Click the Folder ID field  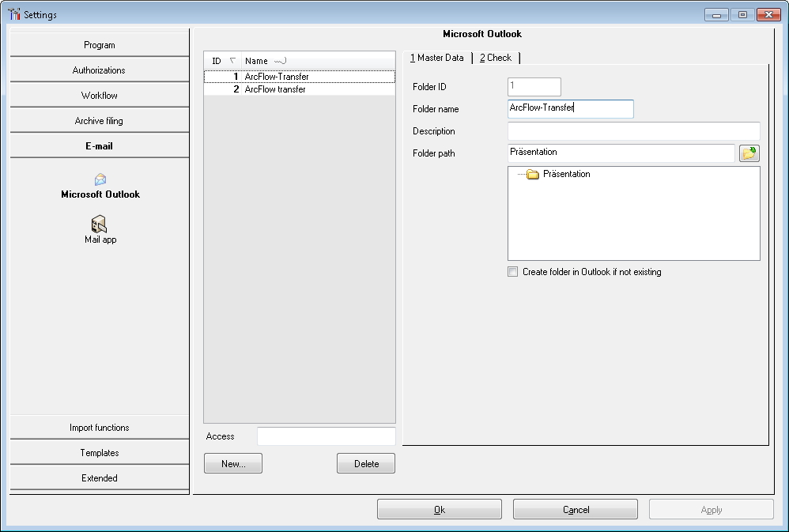[x=534, y=87]
